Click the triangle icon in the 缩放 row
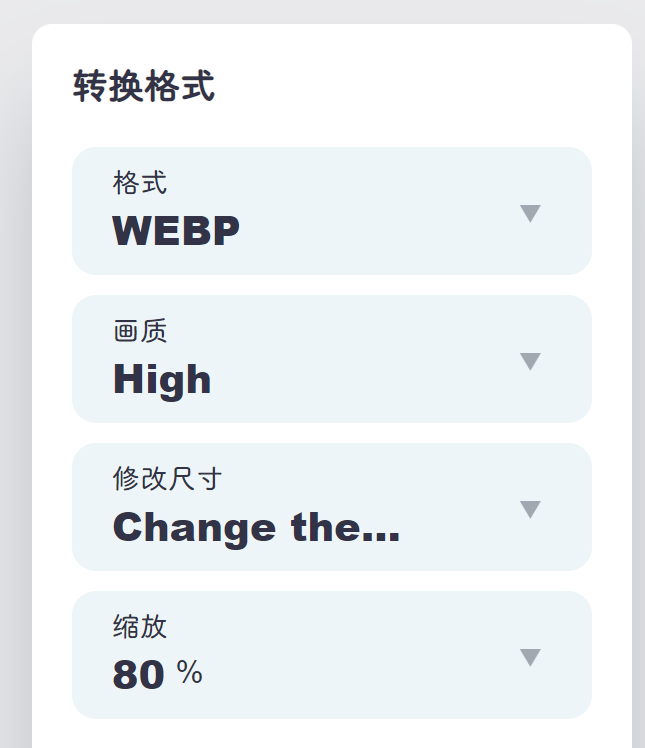Image resolution: width=645 pixels, height=748 pixels. [530, 657]
